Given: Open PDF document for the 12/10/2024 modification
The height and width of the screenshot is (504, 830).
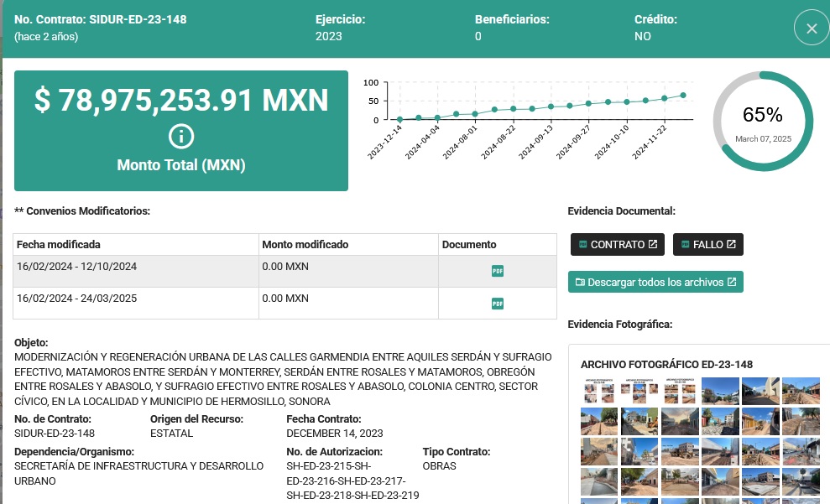Looking at the screenshot, I should [x=497, y=272].
